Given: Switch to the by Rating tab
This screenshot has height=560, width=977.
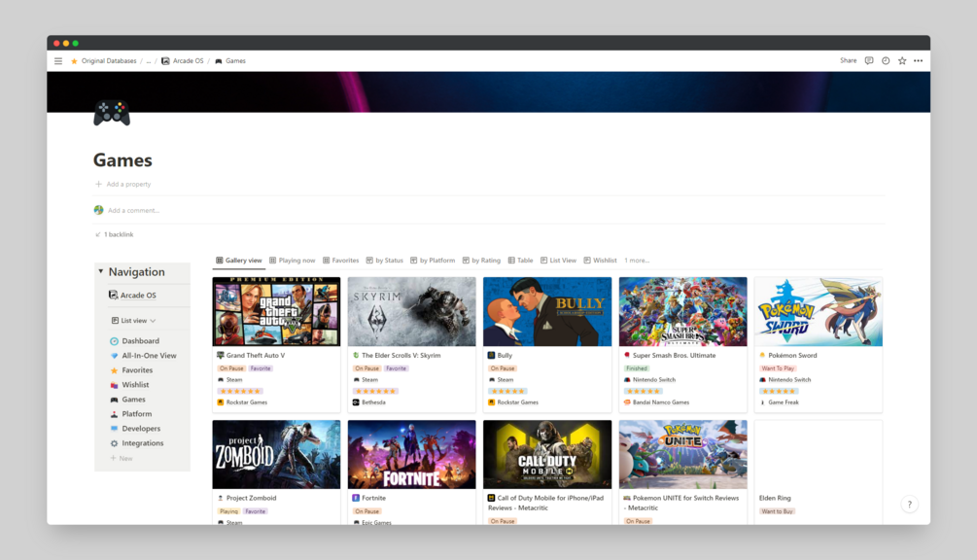Looking at the screenshot, I should pos(481,261).
